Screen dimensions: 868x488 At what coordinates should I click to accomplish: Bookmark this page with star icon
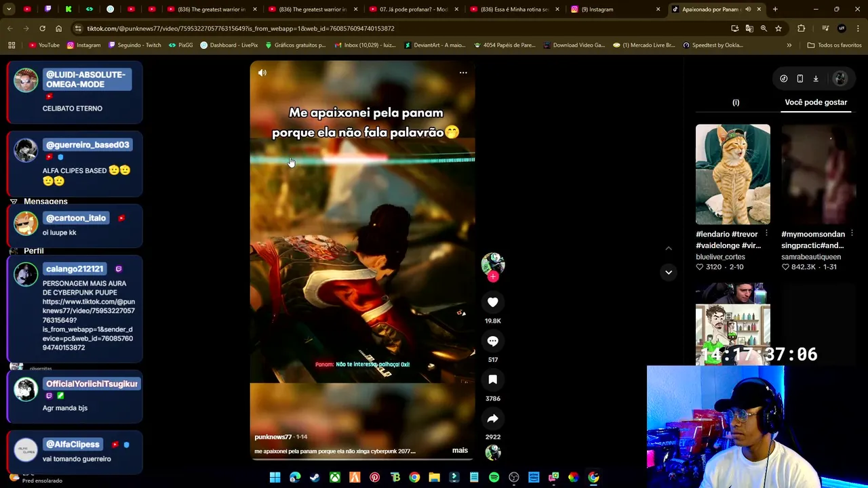778,28
